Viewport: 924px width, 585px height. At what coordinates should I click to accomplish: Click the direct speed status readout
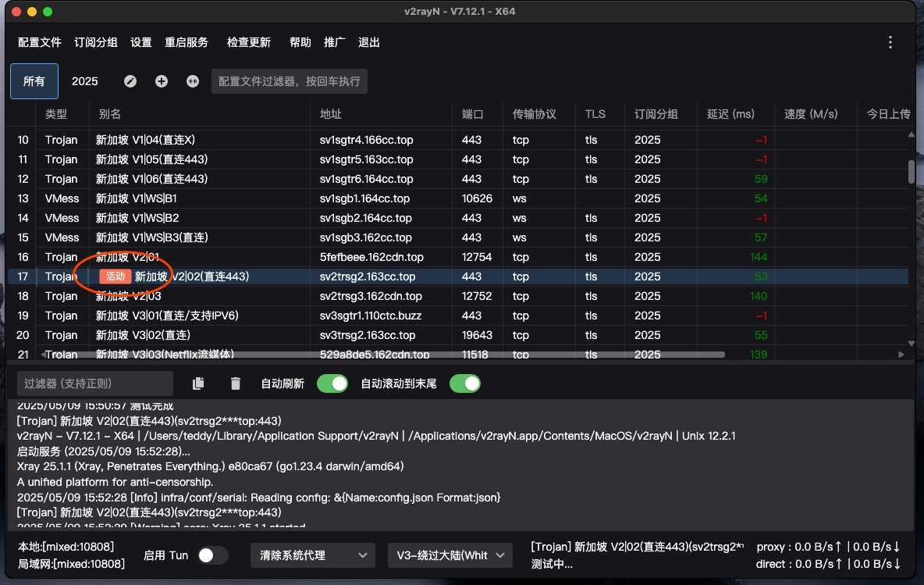tap(829, 564)
